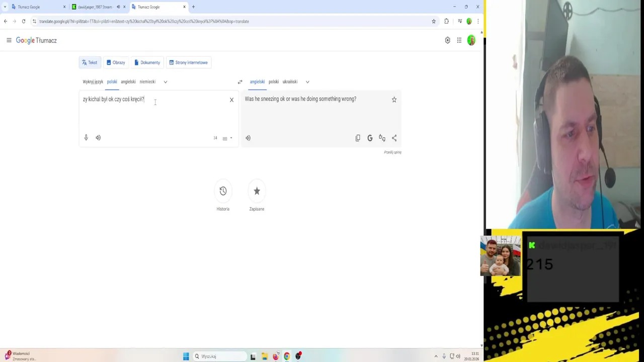This screenshot has height=362, width=644.
Task: Close the dawidjasper_1987 Stream tab
Action: tap(124, 7)
